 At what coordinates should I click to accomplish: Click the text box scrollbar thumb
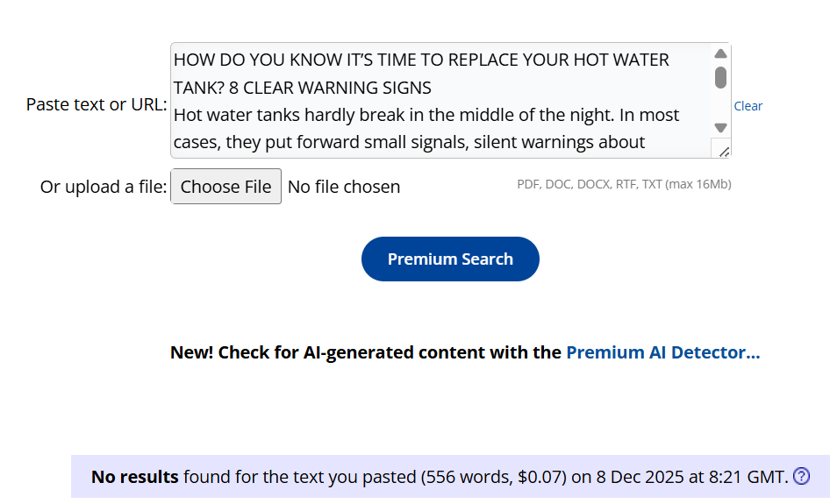coord(720,77)
